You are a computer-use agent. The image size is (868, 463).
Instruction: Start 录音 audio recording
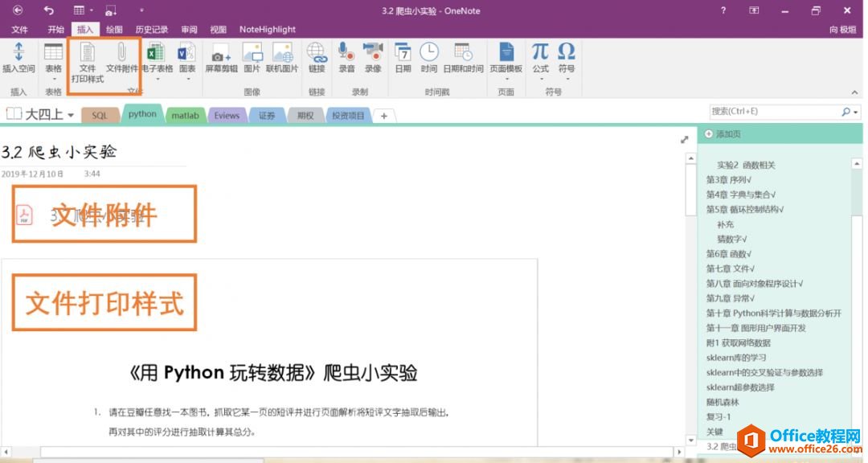[x=346, y=58]
